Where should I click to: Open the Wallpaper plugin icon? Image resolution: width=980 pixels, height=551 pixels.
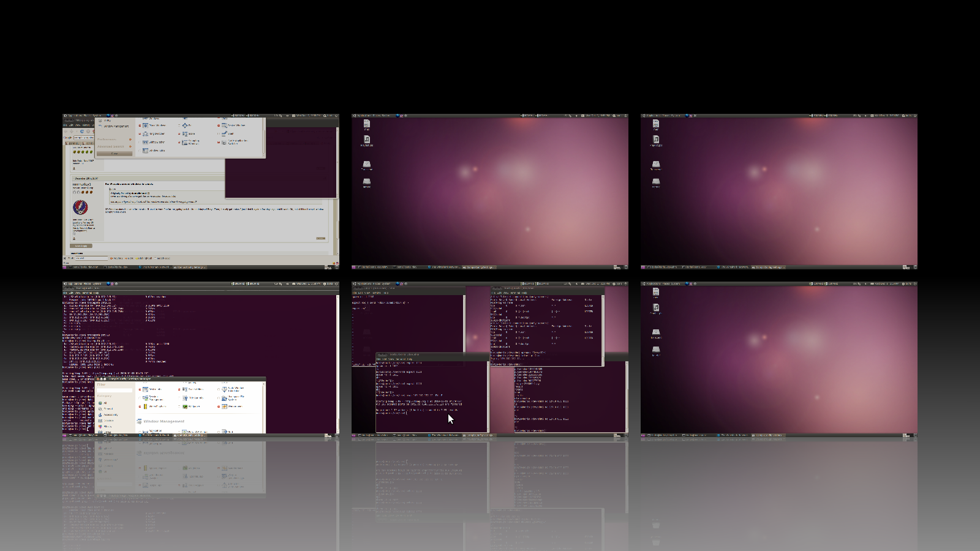tap(185, 407)
